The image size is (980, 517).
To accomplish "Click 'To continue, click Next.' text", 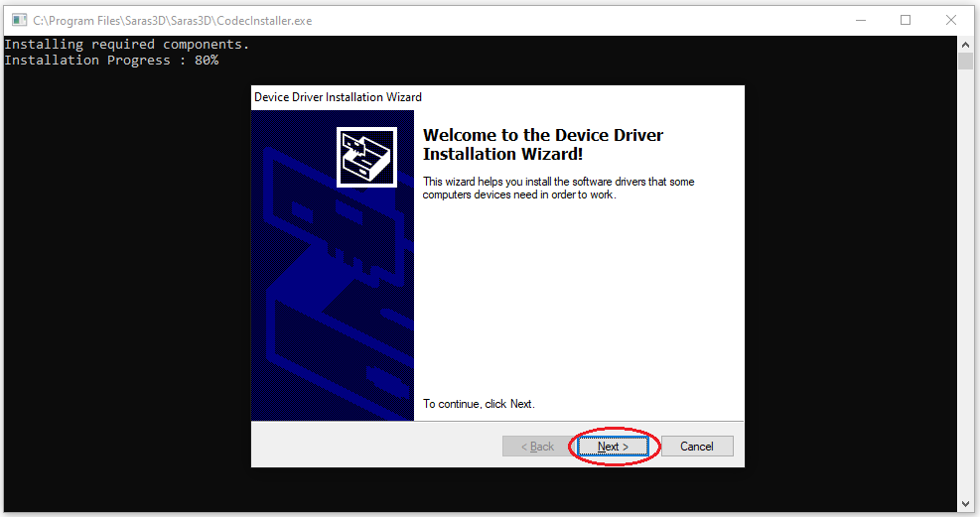I will [479, 404].
